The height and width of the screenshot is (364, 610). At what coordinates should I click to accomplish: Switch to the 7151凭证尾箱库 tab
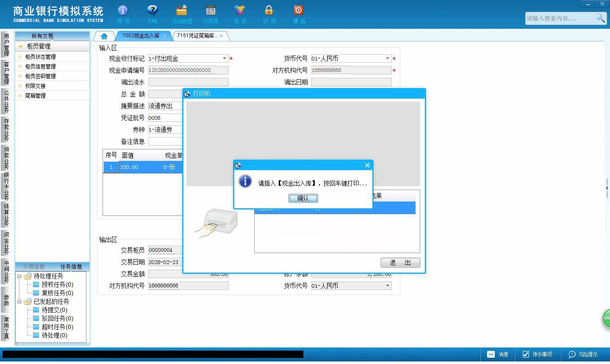coord(197,36)
